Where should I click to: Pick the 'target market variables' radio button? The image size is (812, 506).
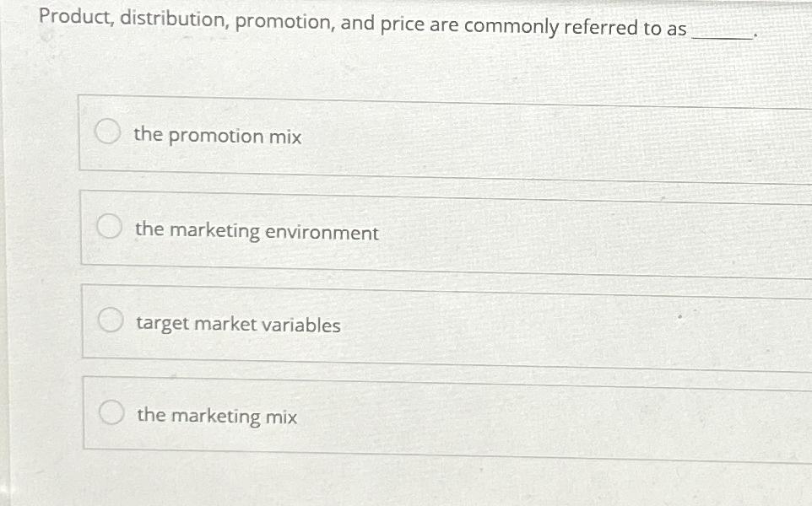[x=110, y=321]
